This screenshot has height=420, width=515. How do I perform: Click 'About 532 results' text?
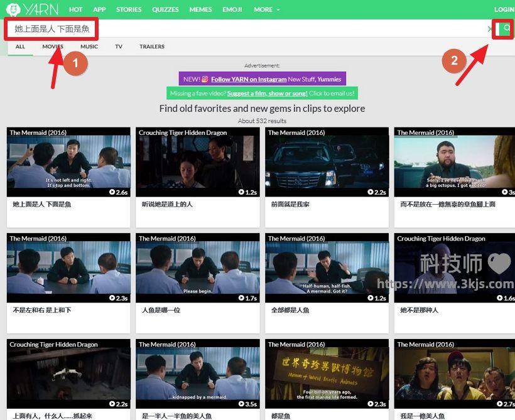point(262,121)
